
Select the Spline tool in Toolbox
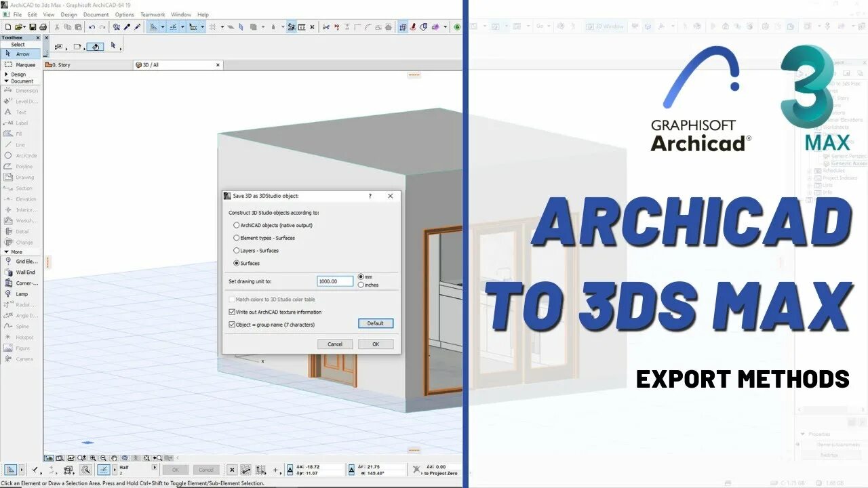[x=20, y=326]
